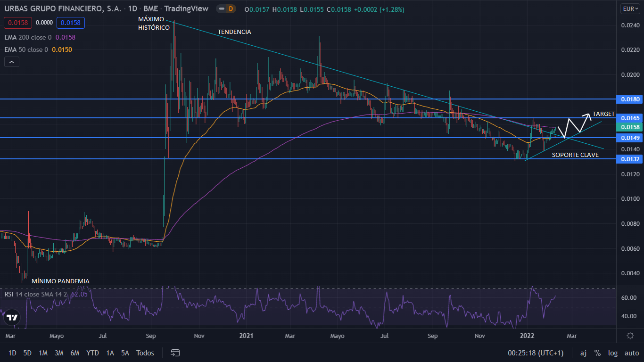Open the timezone menu showing UTC+1

(536, 353)
